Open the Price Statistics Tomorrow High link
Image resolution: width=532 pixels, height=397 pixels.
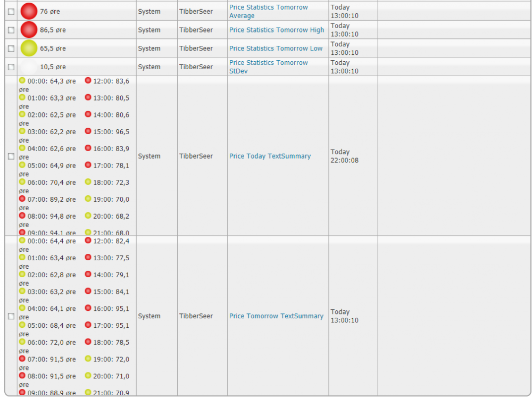pos(276,30)
